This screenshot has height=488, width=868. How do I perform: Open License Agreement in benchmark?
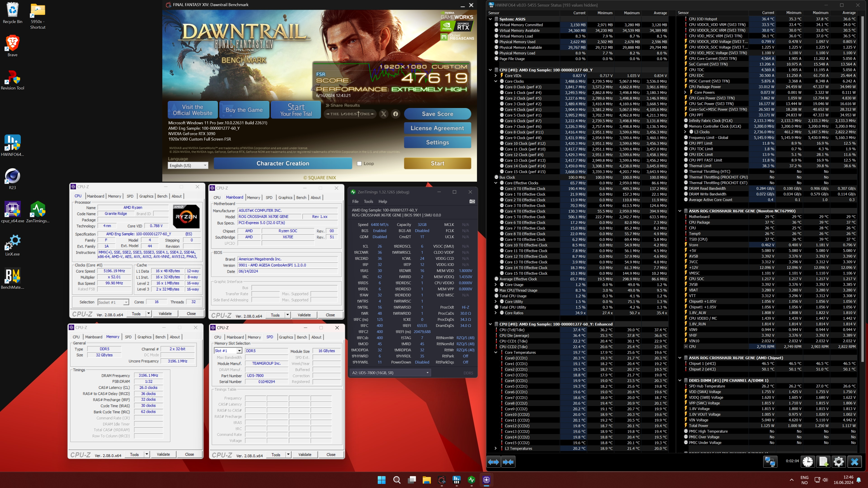pos(437,128)
